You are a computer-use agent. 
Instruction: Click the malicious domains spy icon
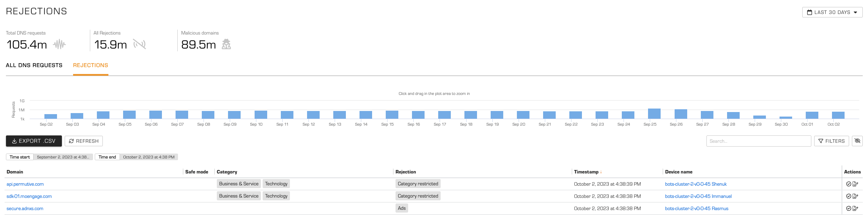(226, 44)
